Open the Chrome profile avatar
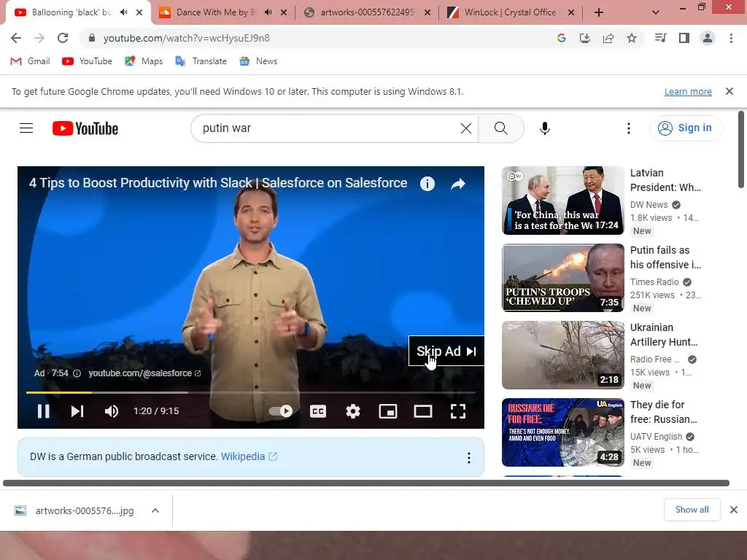 tap(708, 38)
